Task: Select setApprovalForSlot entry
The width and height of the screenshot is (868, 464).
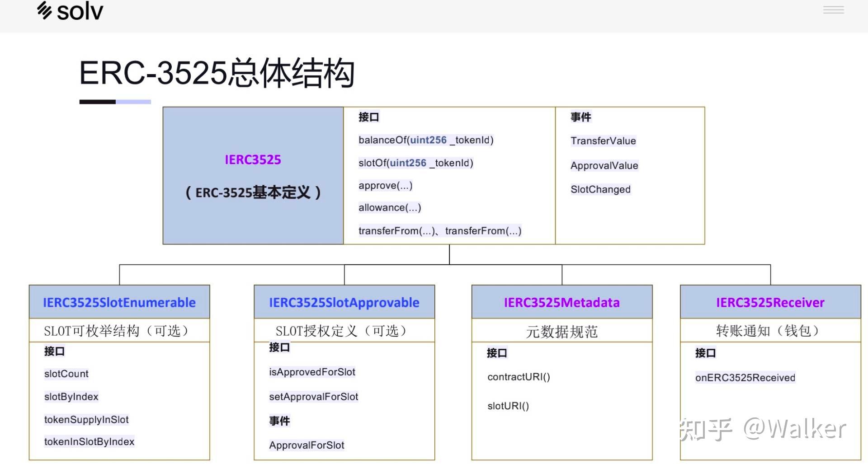Action: (x=313, y=397)
